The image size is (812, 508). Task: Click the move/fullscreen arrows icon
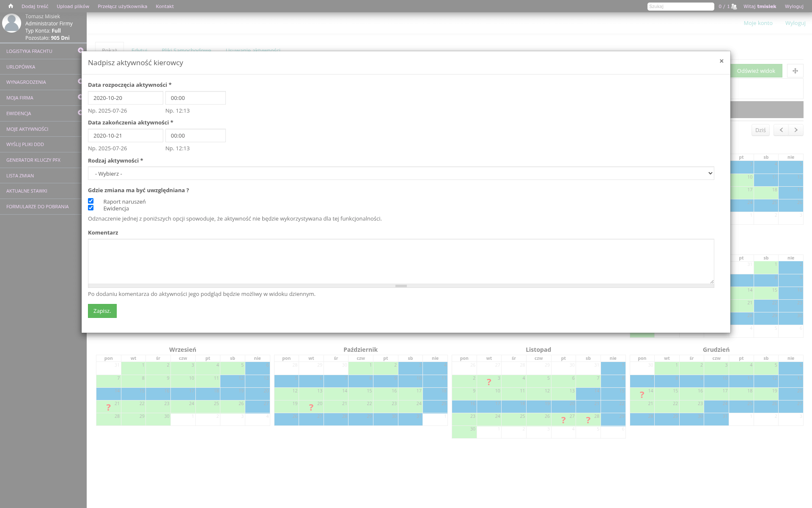tap(795, 71)
